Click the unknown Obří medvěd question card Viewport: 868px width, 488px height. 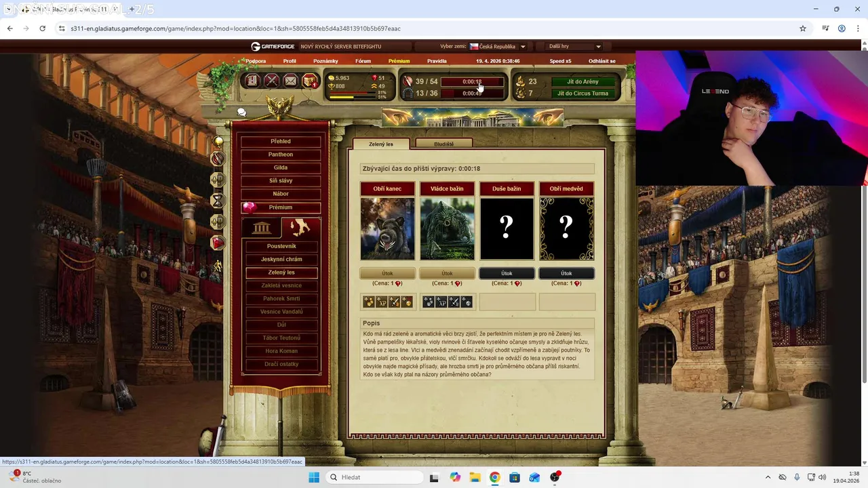click(566, 229)
